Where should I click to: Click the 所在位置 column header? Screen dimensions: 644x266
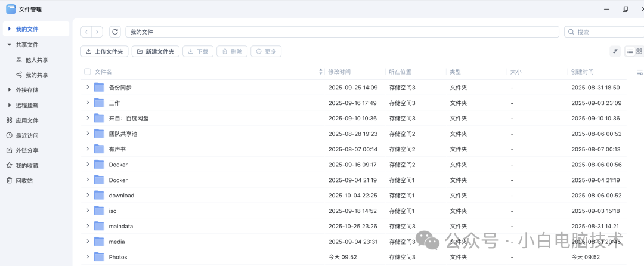tap(400, 72)
